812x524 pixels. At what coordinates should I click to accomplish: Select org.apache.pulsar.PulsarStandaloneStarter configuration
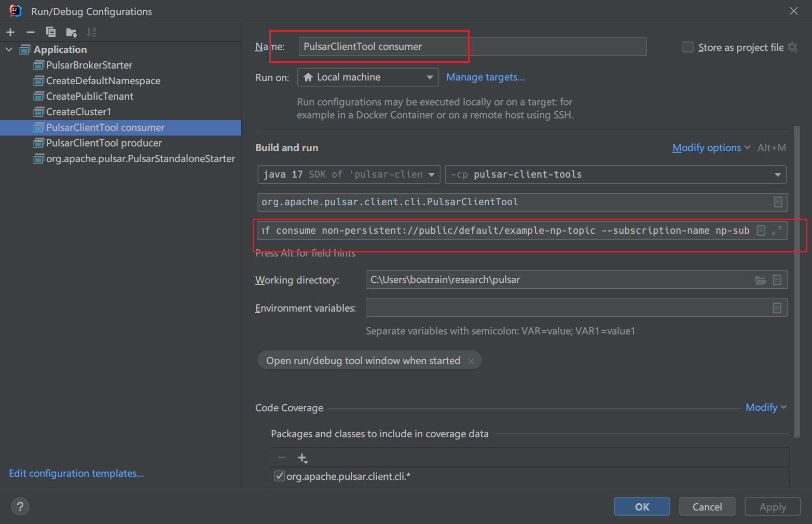[141, 158]
